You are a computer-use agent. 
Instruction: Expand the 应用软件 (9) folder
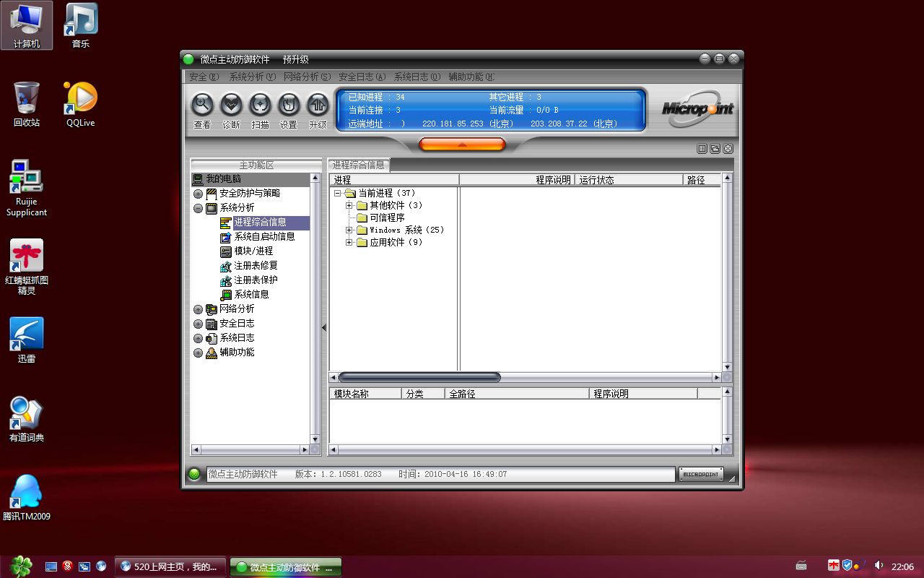349,242
